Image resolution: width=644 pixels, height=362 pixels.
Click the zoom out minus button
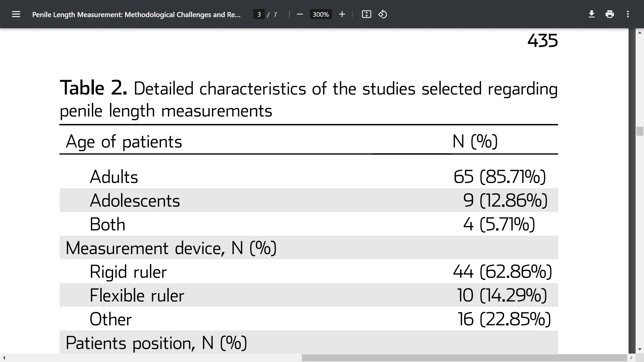coord(300,14)
